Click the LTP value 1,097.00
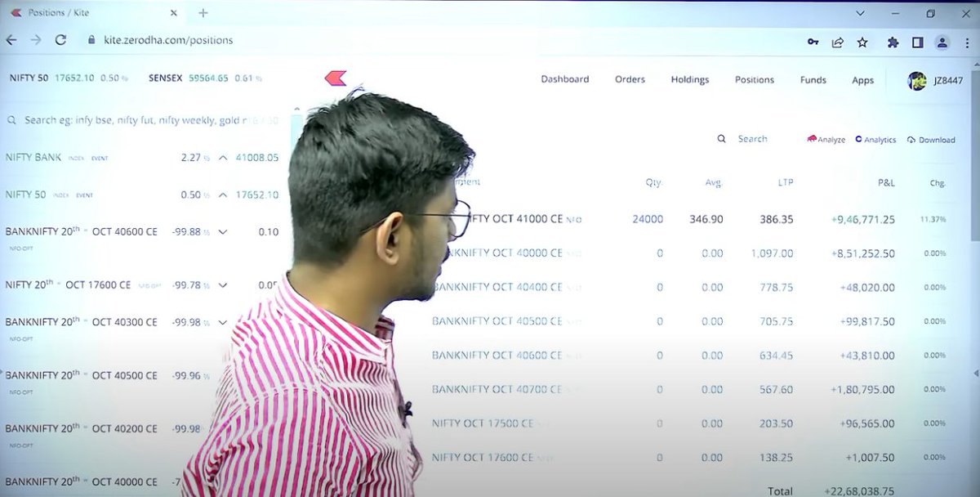Viewport: 980px width, 497px height. click(772, 253)
